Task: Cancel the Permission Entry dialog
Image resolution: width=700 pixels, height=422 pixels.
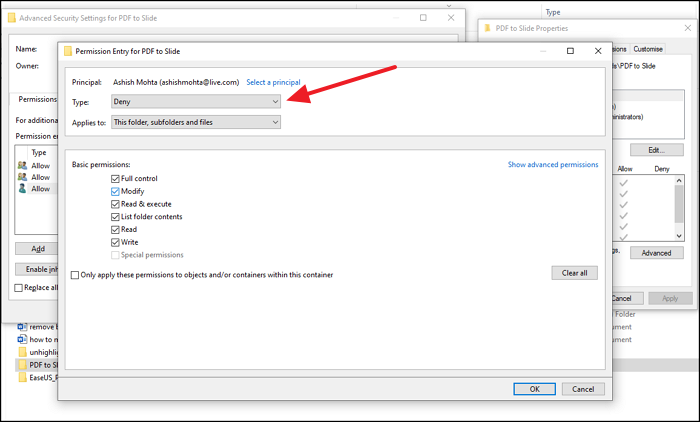Action: 583,389
